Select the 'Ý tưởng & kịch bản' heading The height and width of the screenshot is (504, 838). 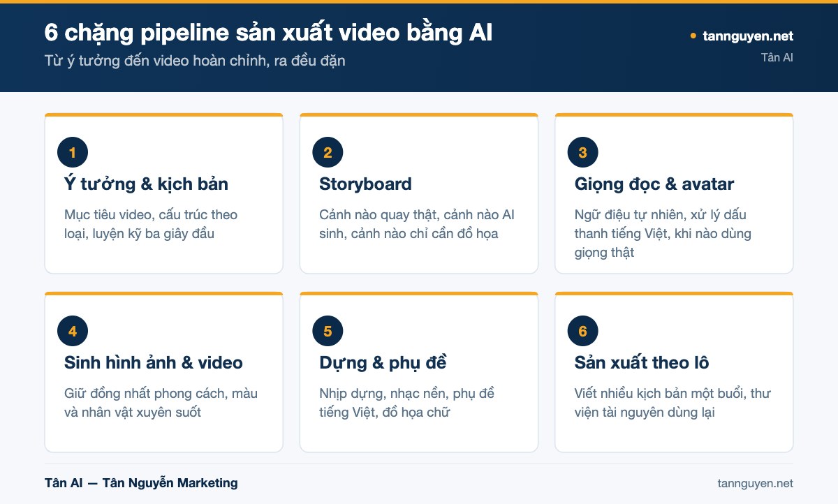(146, 184)
